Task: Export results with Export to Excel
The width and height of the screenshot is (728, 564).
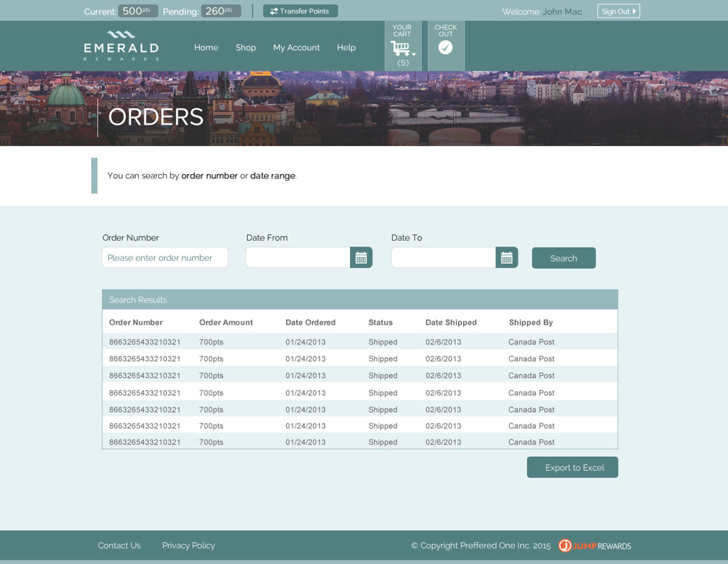Action: (x=572, y=468)
